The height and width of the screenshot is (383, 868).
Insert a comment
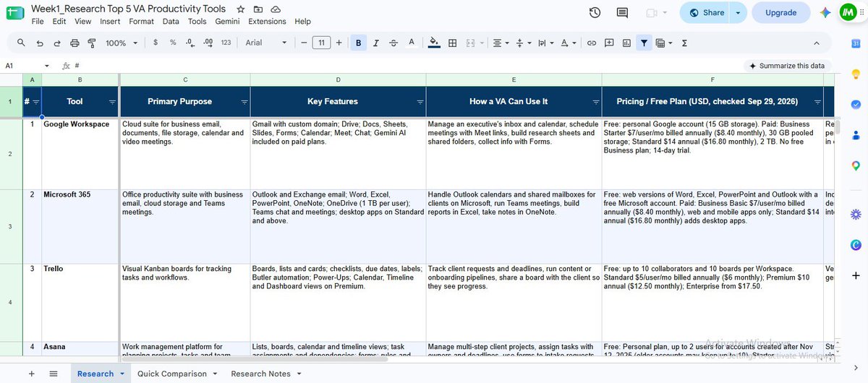click(x=609, y=43)
